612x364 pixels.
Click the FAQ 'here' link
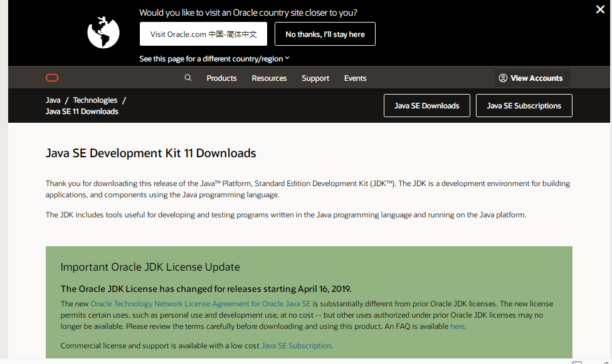click(457, 326)
